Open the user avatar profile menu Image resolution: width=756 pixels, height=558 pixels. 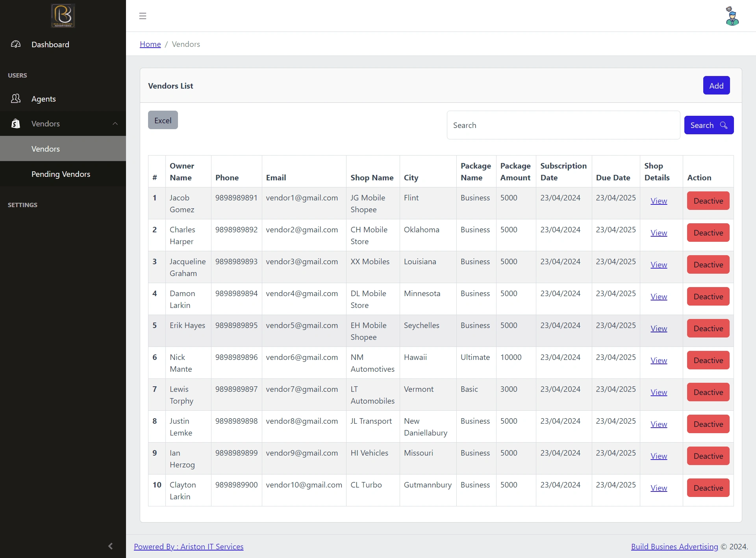[732, 16]
